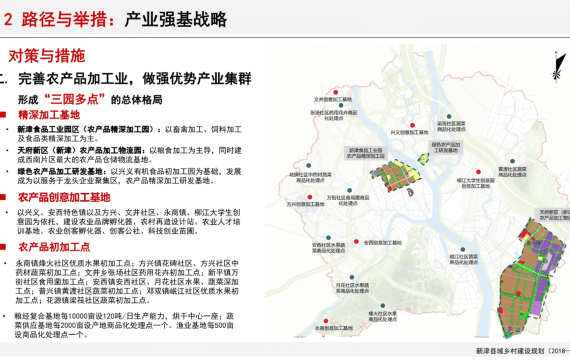This screenshot has width=570, height=360.
Task: Click red dot of 兴义创意加工基地
Action: coord(412,125)
